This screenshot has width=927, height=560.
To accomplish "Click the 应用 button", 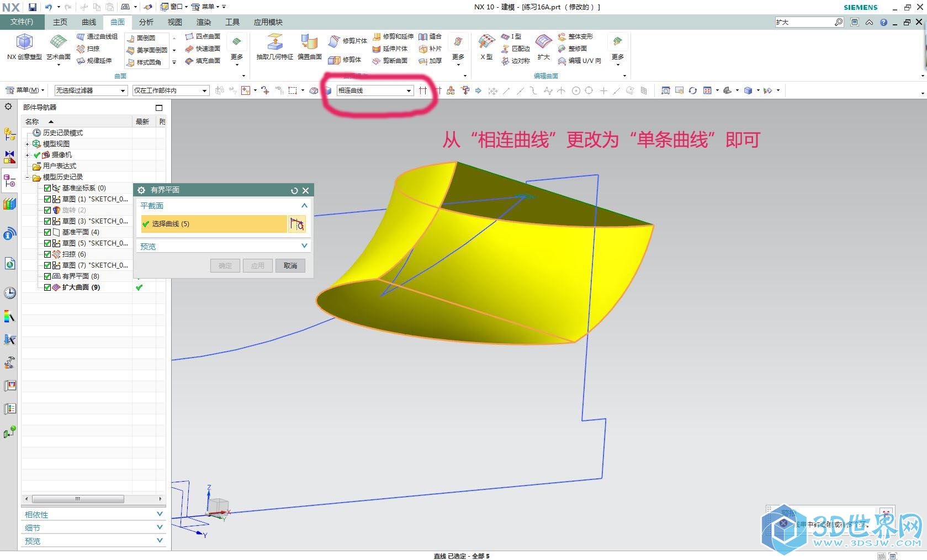I will coord(258,266).
